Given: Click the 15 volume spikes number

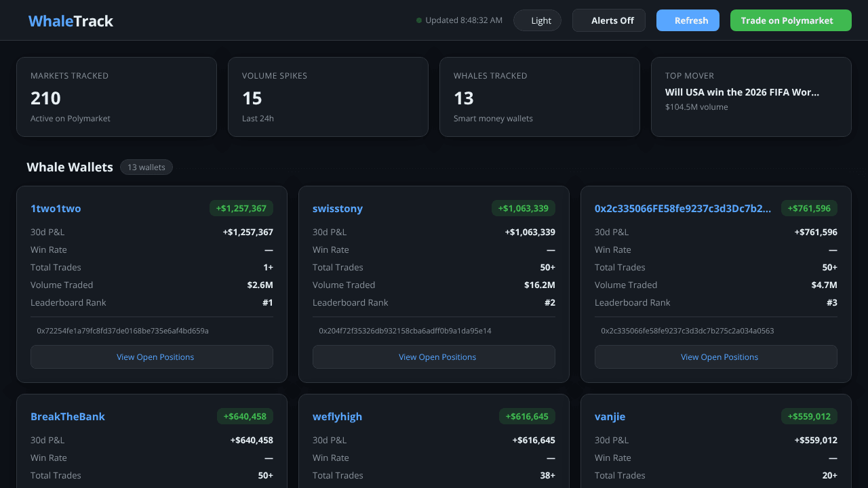Looking at the screenshot, I should tap(252, 98).
